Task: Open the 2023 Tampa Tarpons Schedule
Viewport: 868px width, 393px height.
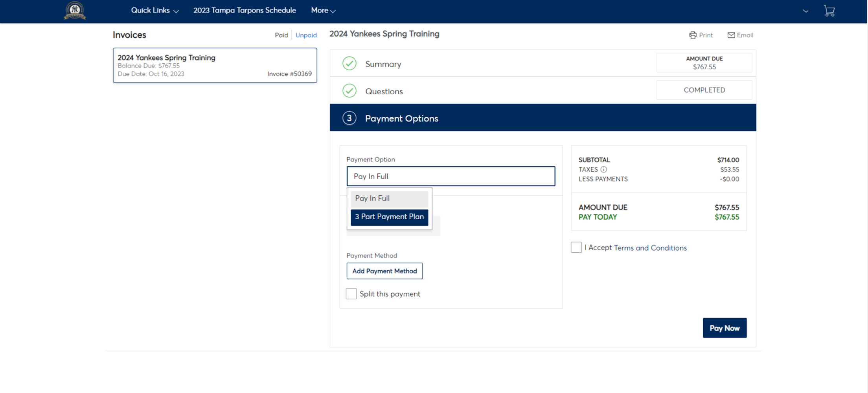Action: click(244, 11)
